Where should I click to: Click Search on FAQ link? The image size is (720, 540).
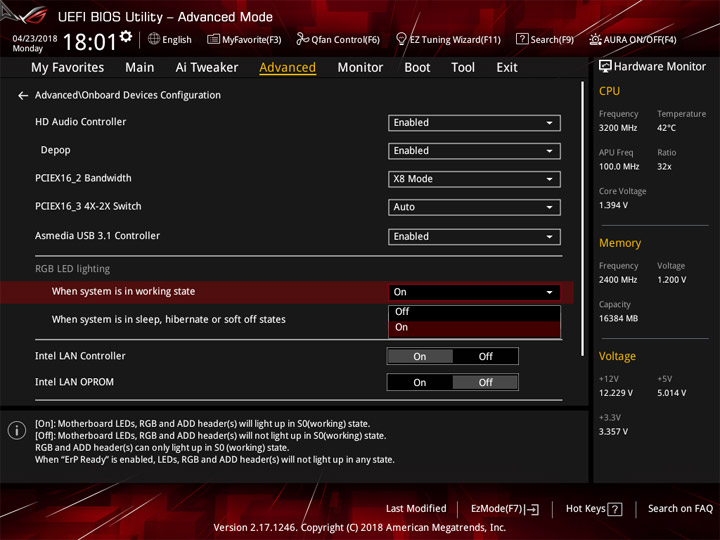(680, 509)
